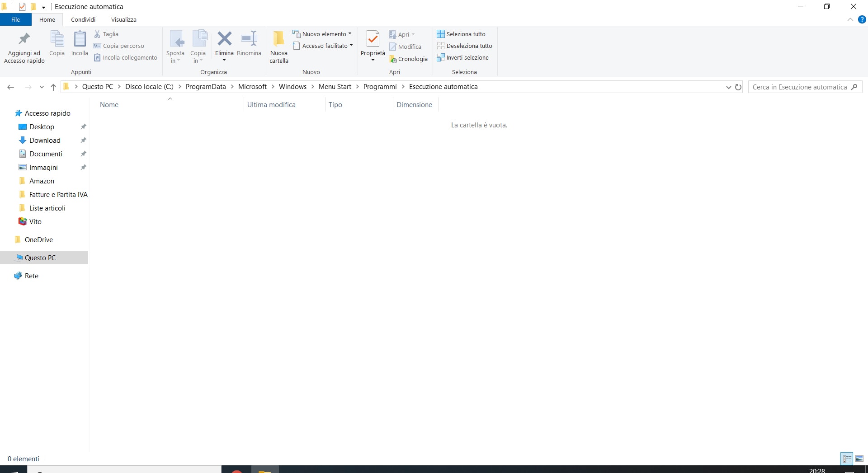
Task: Click the Cronologia history icon
Action: [x=392, y=59]
